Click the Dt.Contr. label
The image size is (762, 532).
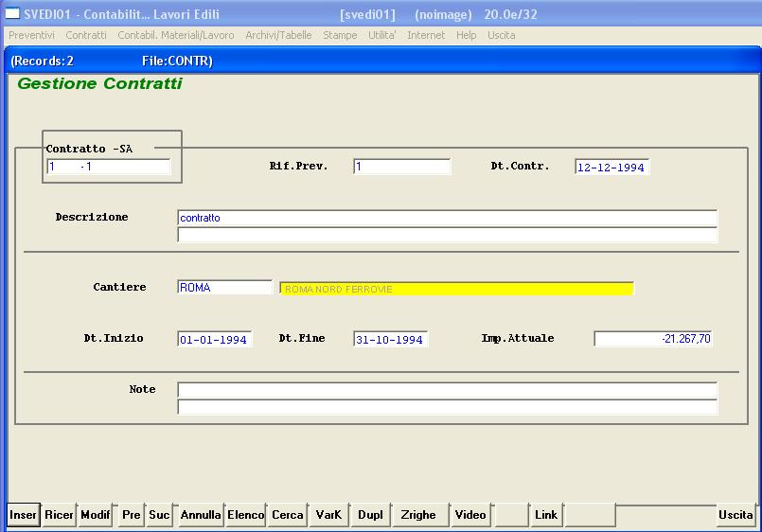coord(520,167)
